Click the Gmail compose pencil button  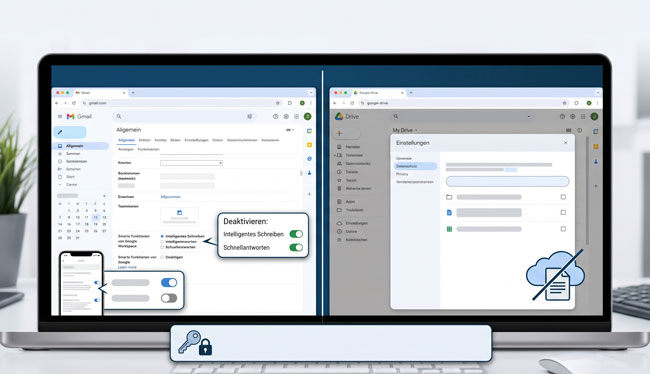coord(70,132)
